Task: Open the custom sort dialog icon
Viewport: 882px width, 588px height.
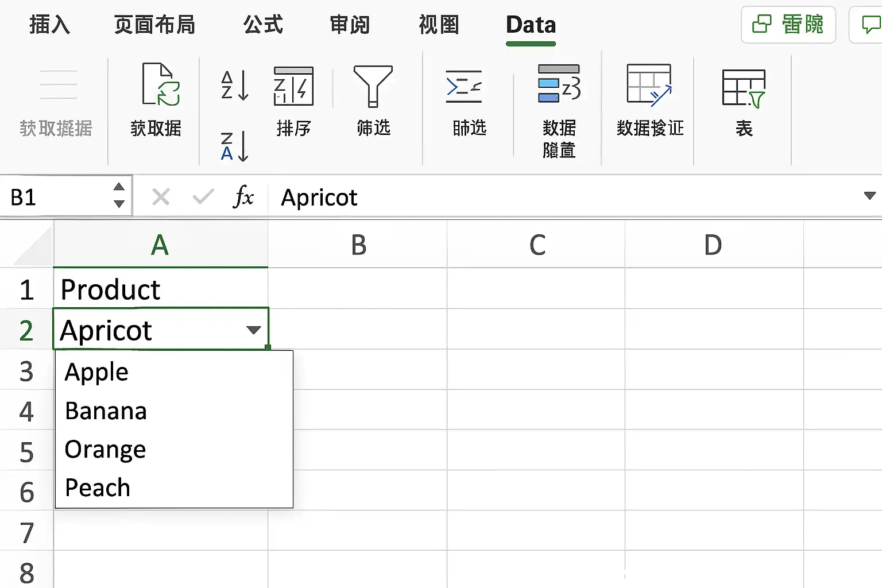Action: pos(293,86)
